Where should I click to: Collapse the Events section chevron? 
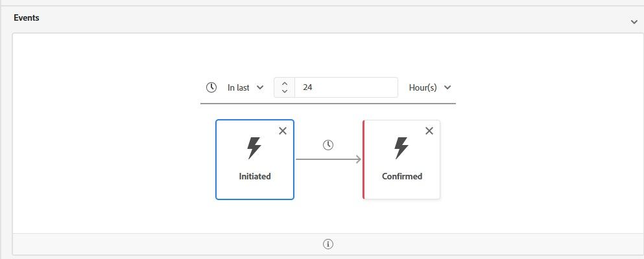pos(634,22)
